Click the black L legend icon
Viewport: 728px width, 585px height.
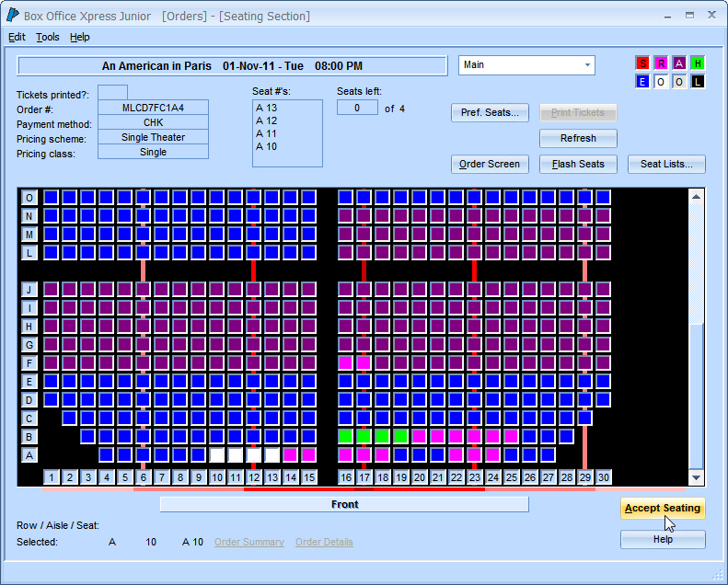click(x=698, y=82)
